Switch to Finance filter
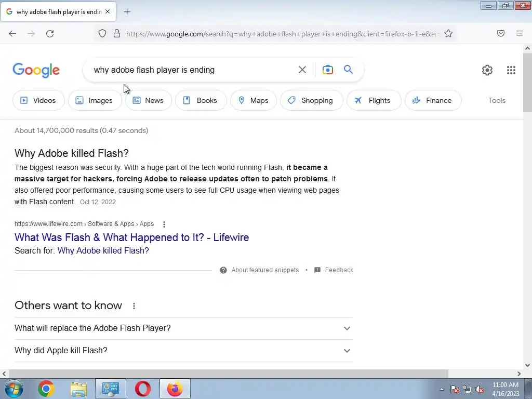This screenshot has width=532, height=399. point(433,100)
